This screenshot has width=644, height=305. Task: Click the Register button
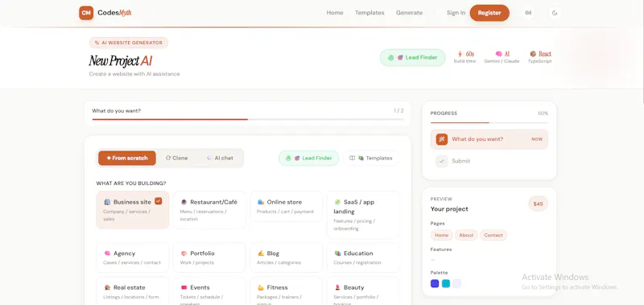pyautogui.click(x=489, y=13)
